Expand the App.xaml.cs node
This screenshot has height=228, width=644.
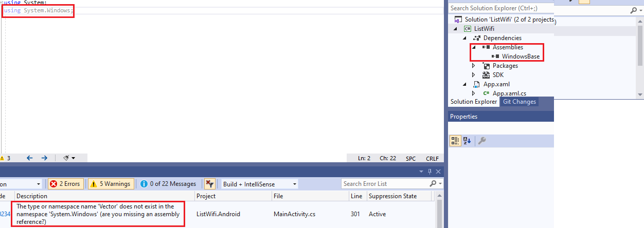[x=474, y=93]
